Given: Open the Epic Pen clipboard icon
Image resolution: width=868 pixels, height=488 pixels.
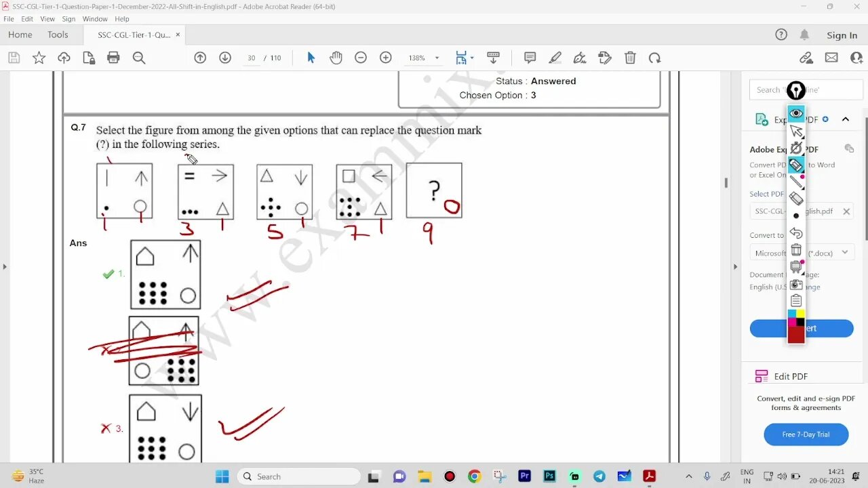Looking at the screenshot, I should point(796,301).
